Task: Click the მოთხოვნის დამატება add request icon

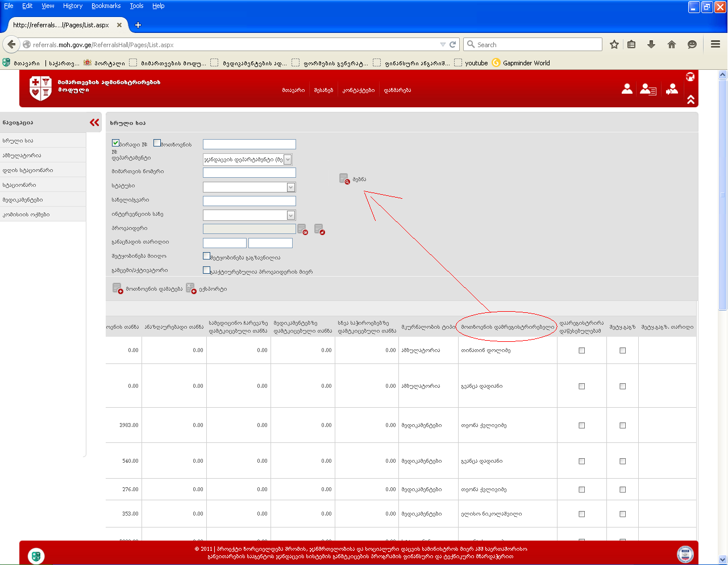Action: pyautogui.click(x=118, y=288)
